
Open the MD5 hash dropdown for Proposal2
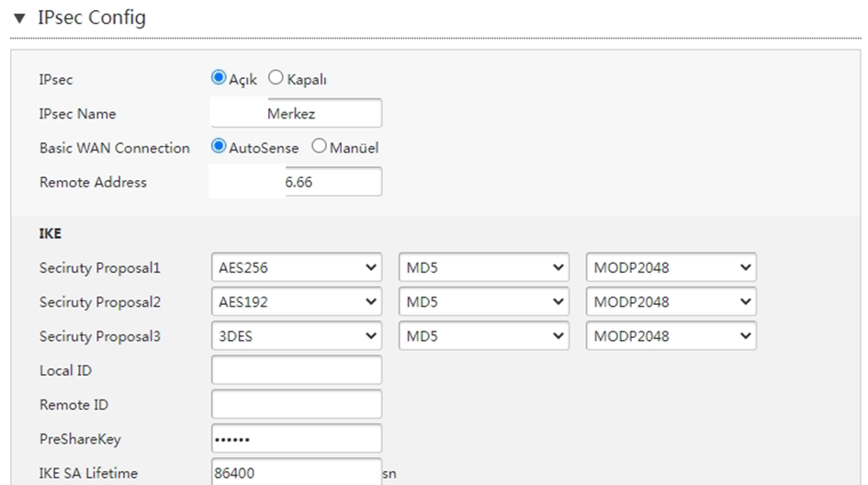pyautogui.click(x=484, y=302)
